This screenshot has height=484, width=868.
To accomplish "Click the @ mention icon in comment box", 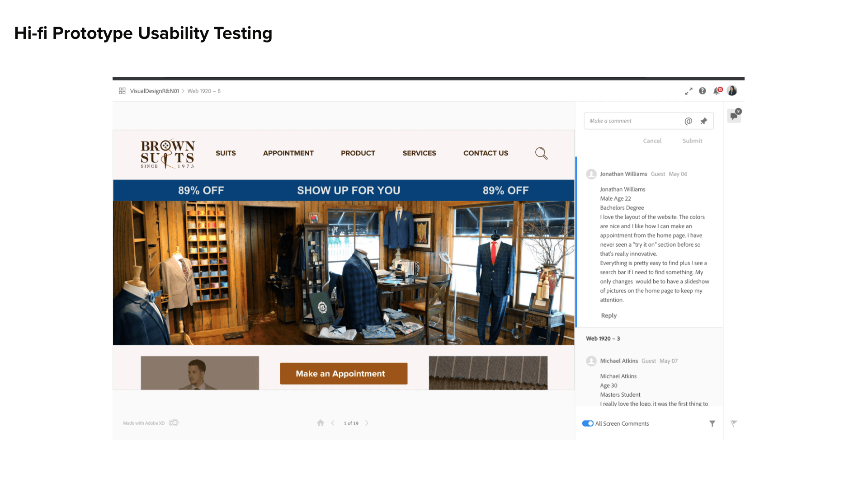I will click(x=688, y=121).
